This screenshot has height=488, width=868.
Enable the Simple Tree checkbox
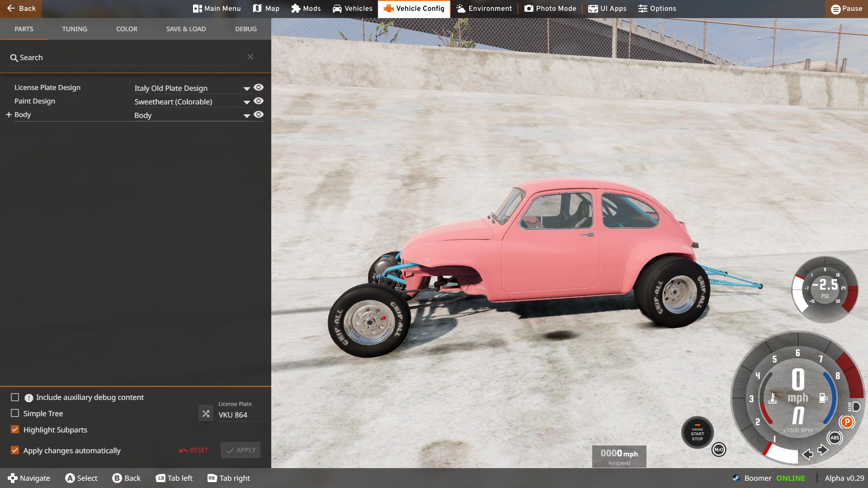[15, 413]
